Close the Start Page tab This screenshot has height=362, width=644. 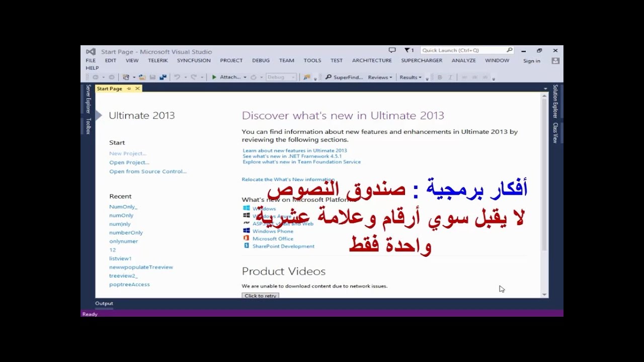(137, 88)
